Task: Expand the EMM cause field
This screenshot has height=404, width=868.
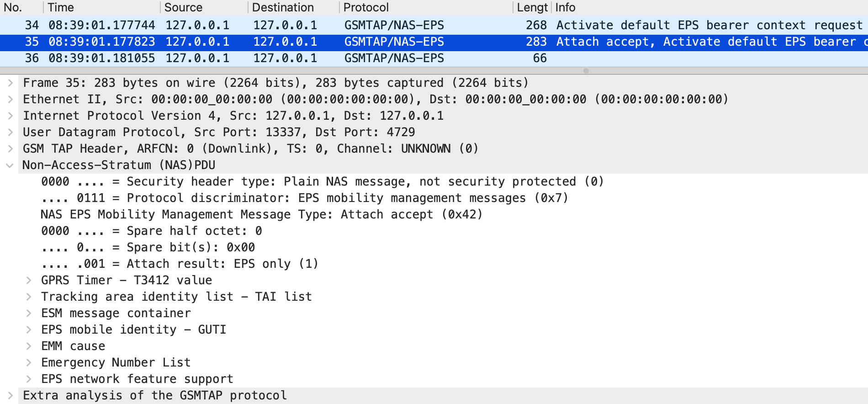Action: (29, 346)
